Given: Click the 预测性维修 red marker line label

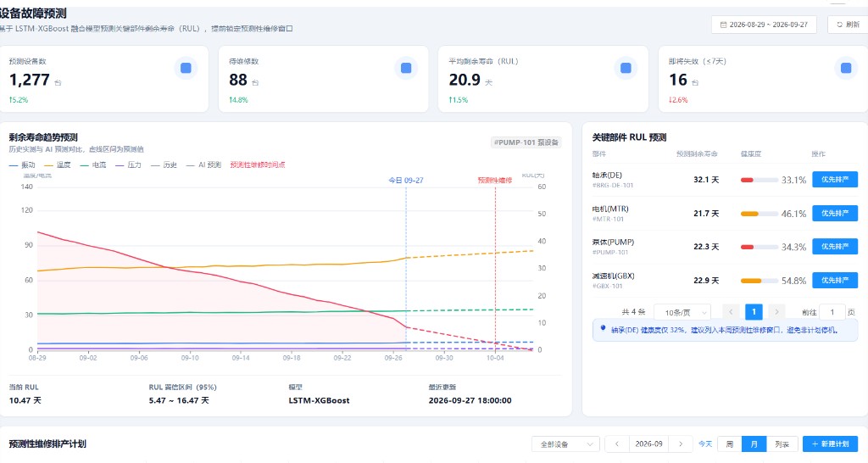Looking at the screenshot, I should coord(495,181).
